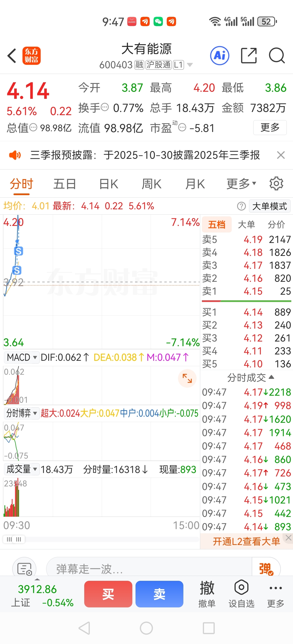
Task: Expand chart with fullscreen arrows icon
Action: pos(187,378)
